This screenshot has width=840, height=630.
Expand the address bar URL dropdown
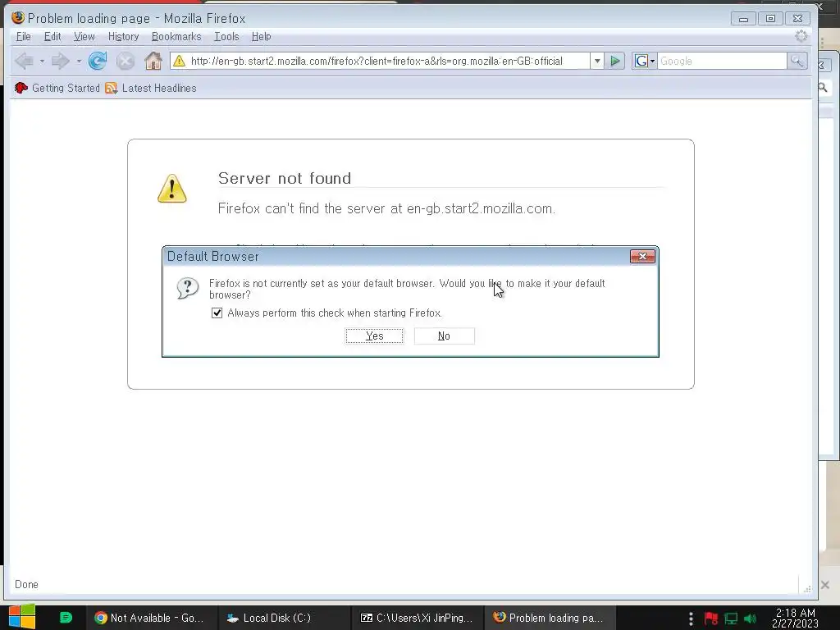(x=597, y=61)
